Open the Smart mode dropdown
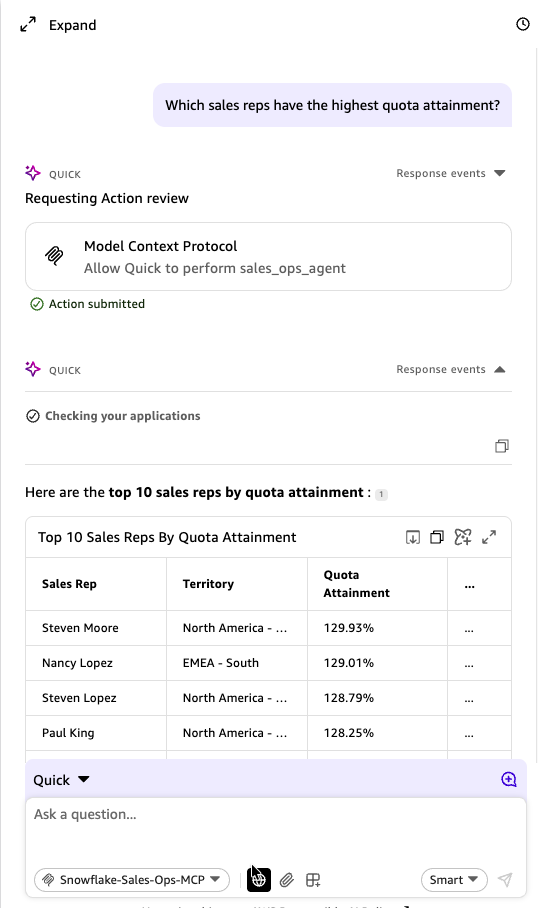Screen dimensions: 538x908 pos(454,880)
